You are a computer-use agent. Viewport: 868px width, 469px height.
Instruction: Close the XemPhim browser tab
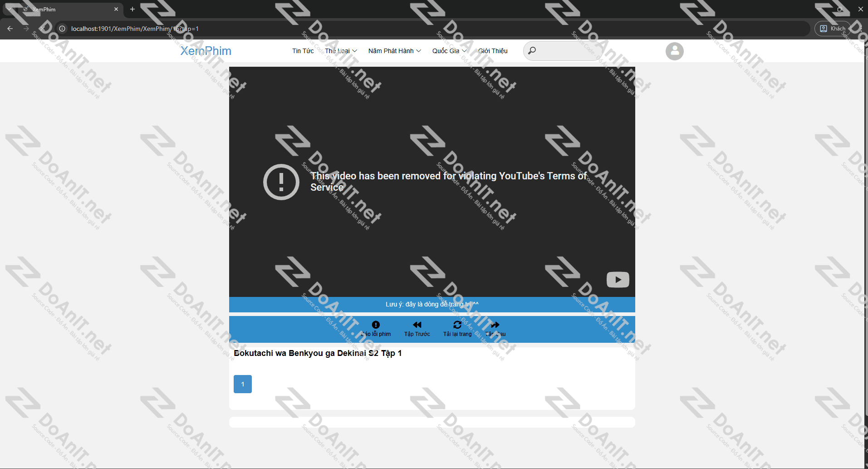[x=116, y=9]
